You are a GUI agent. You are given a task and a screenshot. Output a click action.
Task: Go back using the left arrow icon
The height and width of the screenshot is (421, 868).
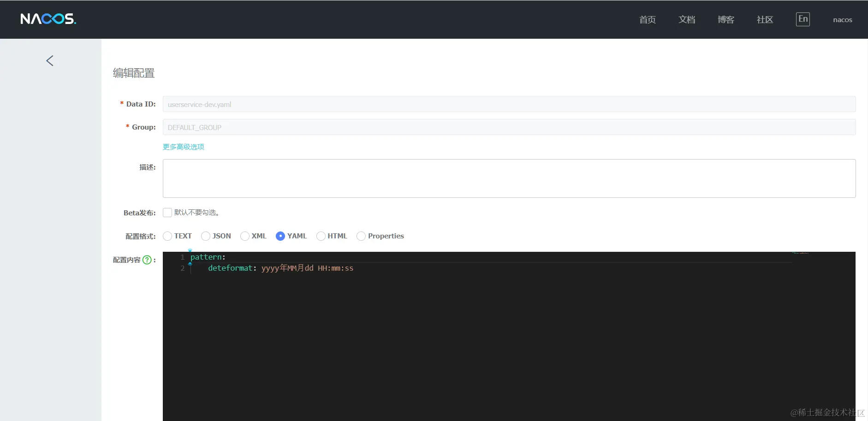50,61
